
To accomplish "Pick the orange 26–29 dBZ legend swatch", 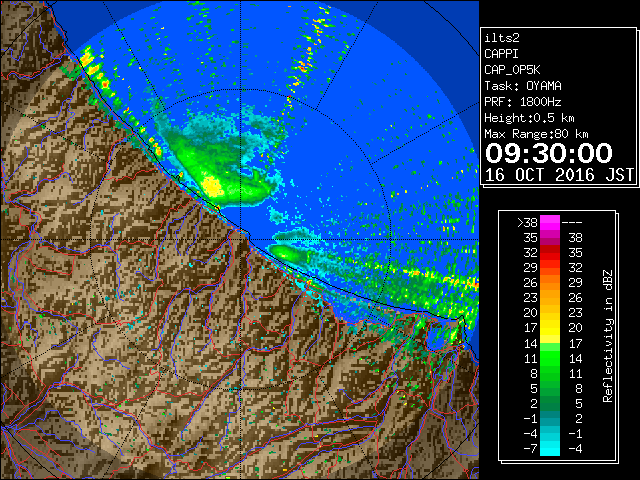I will (x=550, y=283).
